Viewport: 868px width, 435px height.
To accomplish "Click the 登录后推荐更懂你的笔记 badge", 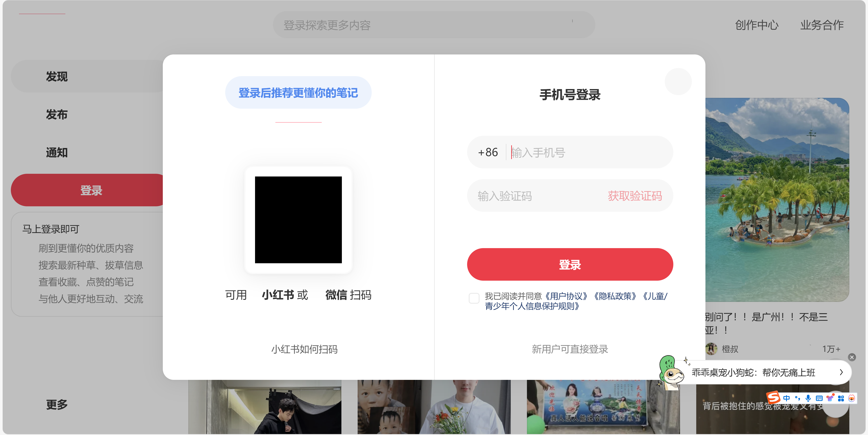I will (298, 93).
